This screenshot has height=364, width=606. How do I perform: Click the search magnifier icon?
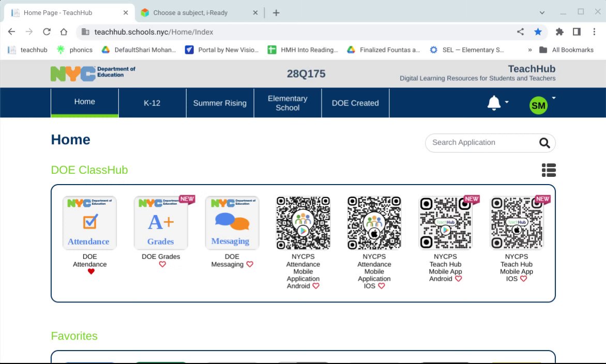pos(544,143)
